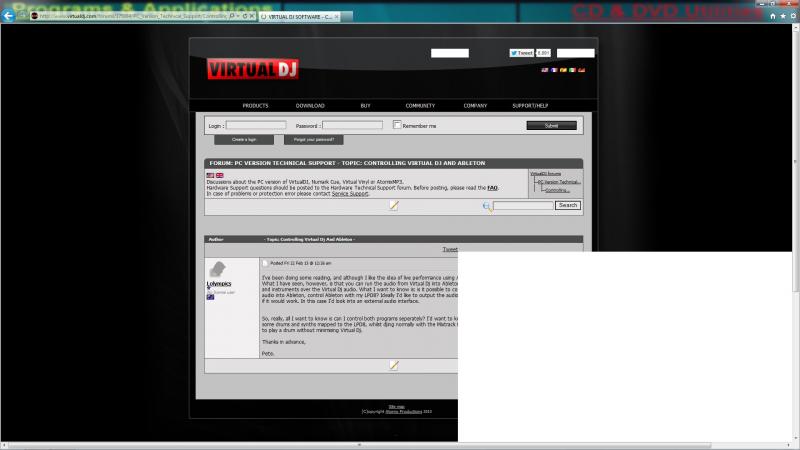Click the flag icon under Lolympics profile
Viewport: 800px width, 450px height.
(x=210, y=297)
